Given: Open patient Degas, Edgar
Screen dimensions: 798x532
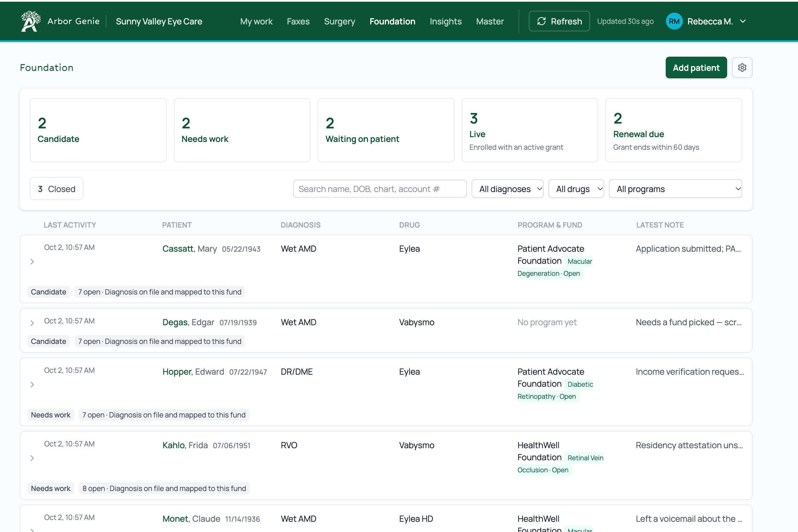Looking at the screenshot, I should pyautogui.click(x=188, y=322).
